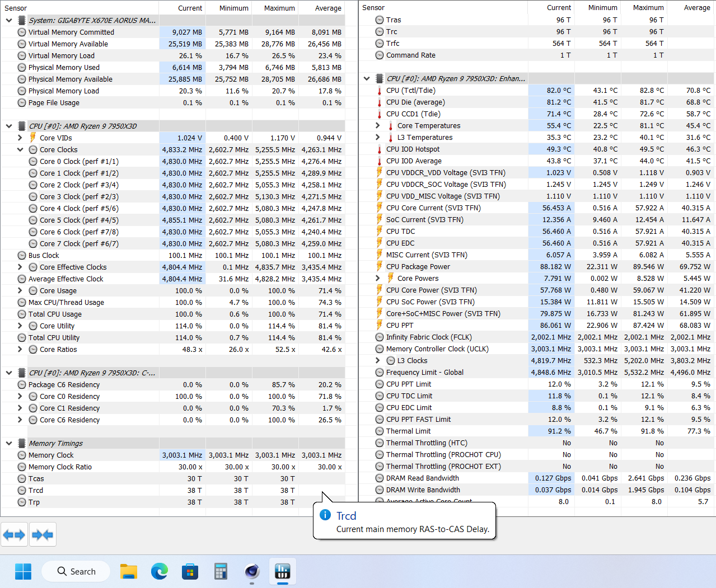
Task: Click the left panel Current column header
Action: 182,8
